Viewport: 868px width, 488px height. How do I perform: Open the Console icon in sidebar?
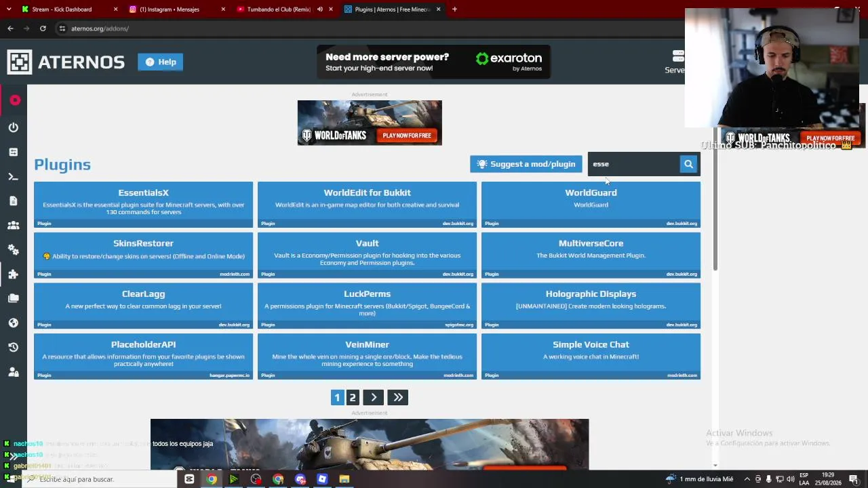click(x=14, y=176)
